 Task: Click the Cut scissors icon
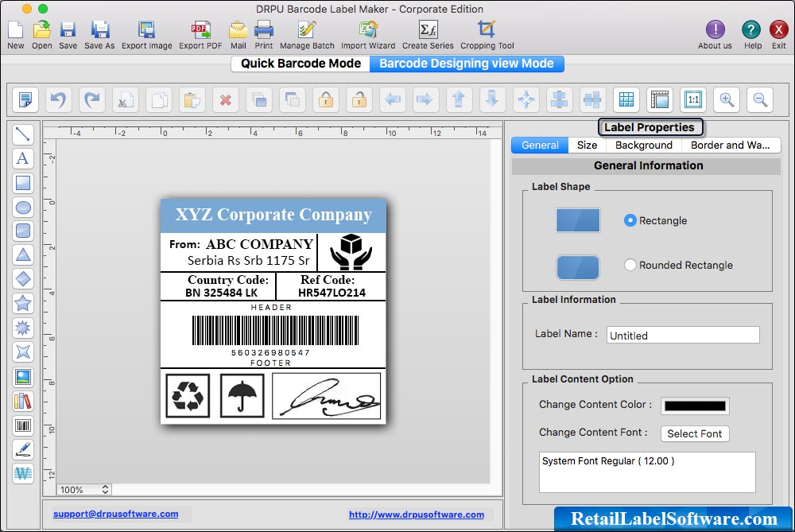click(126, 99)
